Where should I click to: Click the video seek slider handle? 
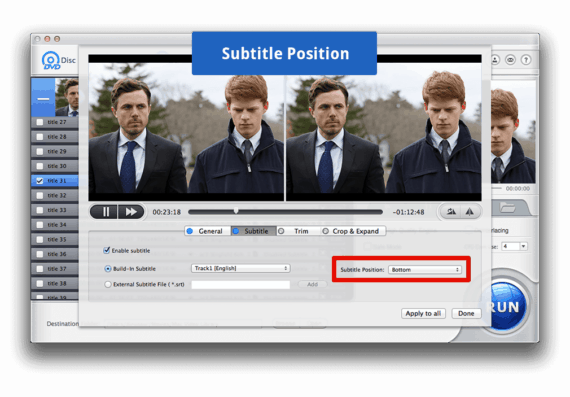(x=236, y=210)
